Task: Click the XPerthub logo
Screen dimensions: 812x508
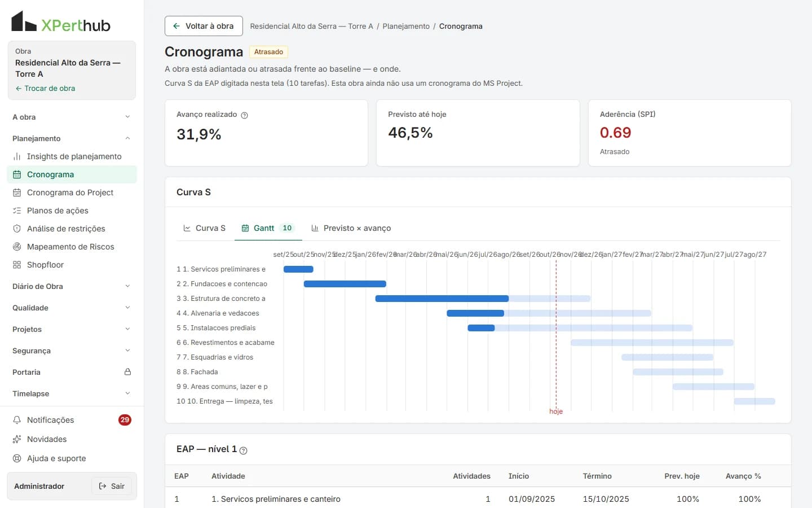Action: point(61,22)
